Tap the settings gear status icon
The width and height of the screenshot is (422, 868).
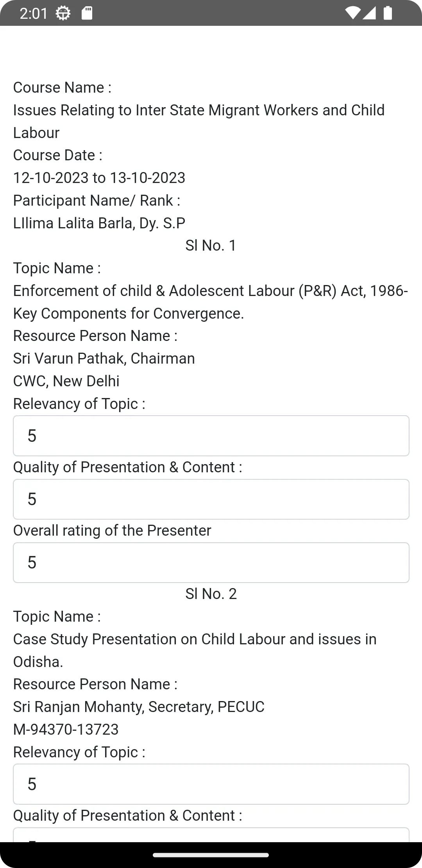pyautogui.click(x=63, y=13)
